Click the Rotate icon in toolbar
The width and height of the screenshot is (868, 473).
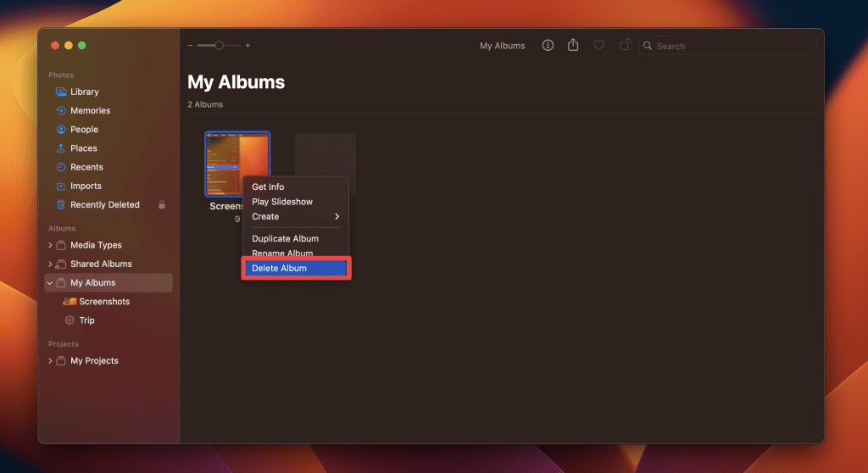(x=624, y=46)
